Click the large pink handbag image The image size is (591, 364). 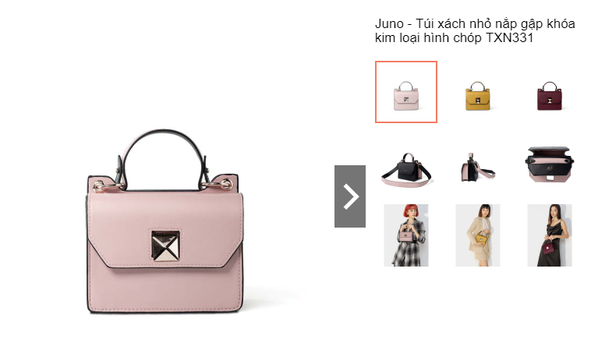tap(165, 221)
